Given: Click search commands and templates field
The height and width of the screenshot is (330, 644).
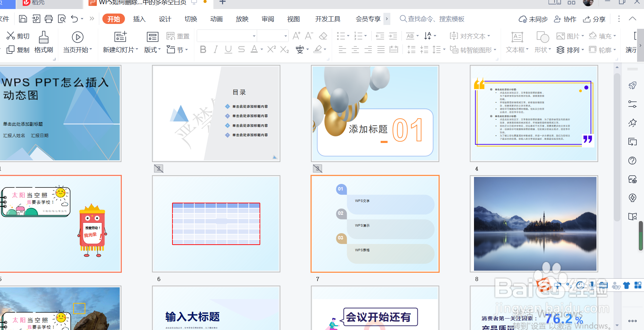Looking at the screenshot, I should 432,19.
